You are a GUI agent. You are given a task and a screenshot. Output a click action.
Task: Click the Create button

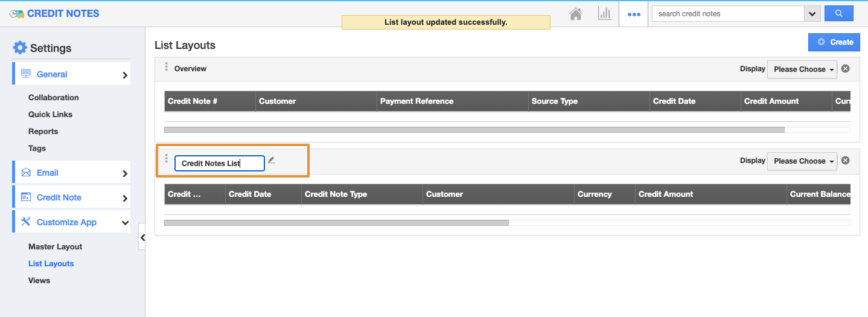click(835, 42)
